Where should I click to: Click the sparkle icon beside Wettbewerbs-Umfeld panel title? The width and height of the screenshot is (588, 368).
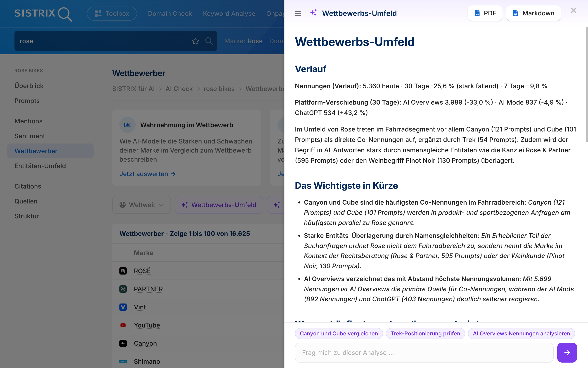click(313, 13)
